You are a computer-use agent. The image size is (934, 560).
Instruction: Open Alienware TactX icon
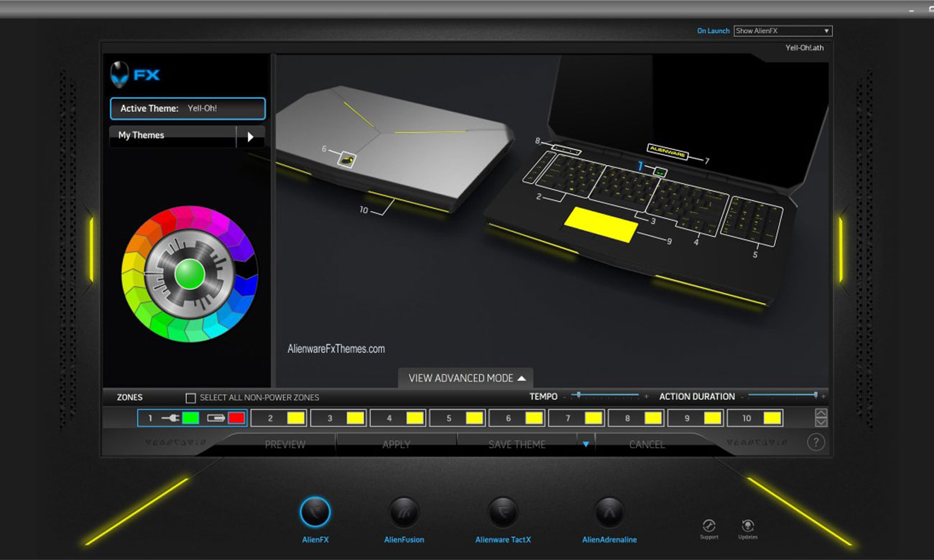click(x=503, y=513)
